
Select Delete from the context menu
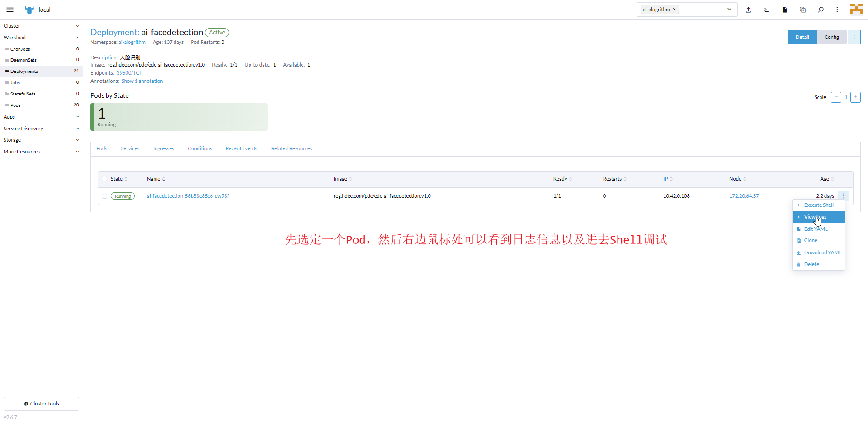(819, 264)
